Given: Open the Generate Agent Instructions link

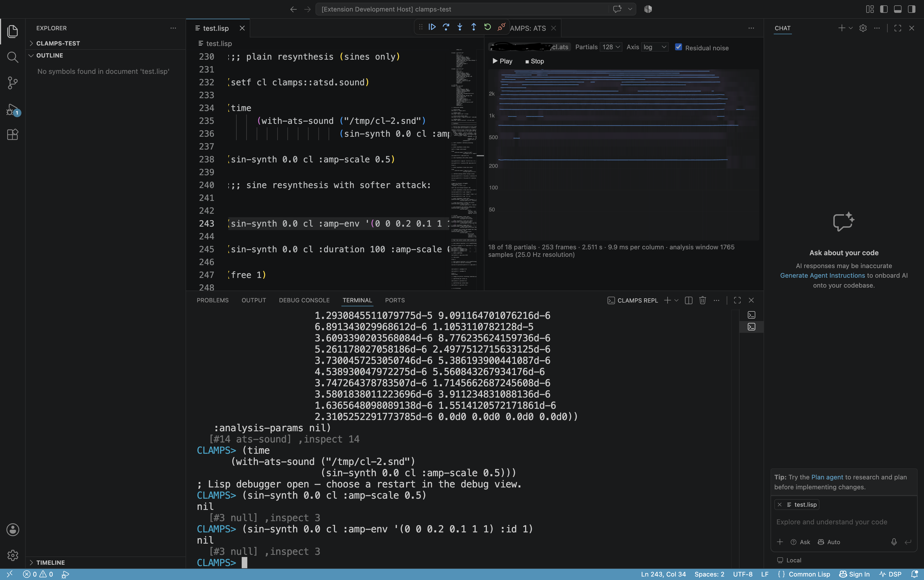Looking at the screenshot, I should pyautogui.click(x=822, y=276).
